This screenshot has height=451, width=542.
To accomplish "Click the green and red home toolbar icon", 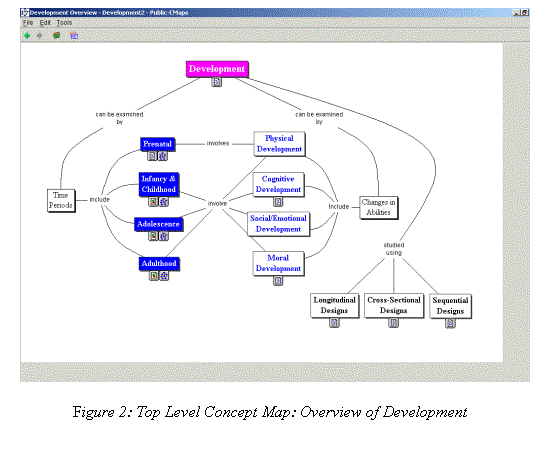I will pos(57,35).
